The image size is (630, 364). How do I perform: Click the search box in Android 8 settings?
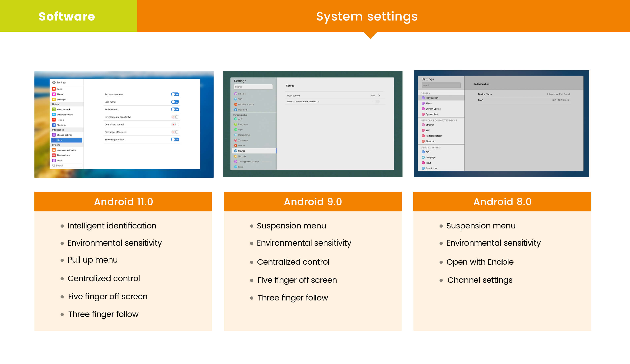pos(441,85)
